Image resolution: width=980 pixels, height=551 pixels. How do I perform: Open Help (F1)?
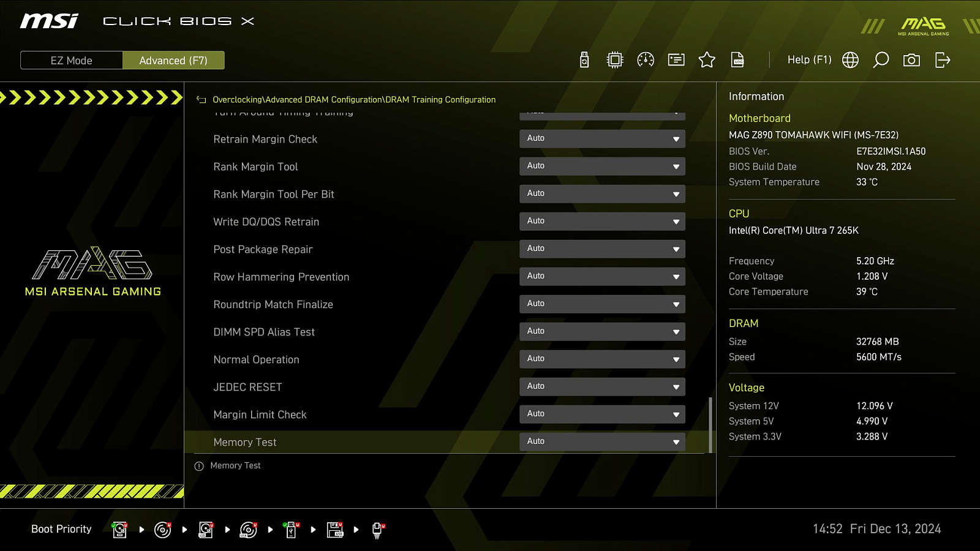click(809, 60)
